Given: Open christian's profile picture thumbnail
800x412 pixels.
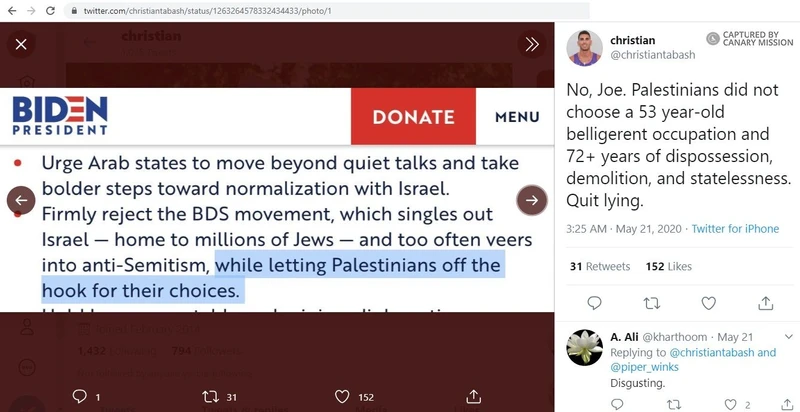Looking at the screenshot, I should pos(584,48).
